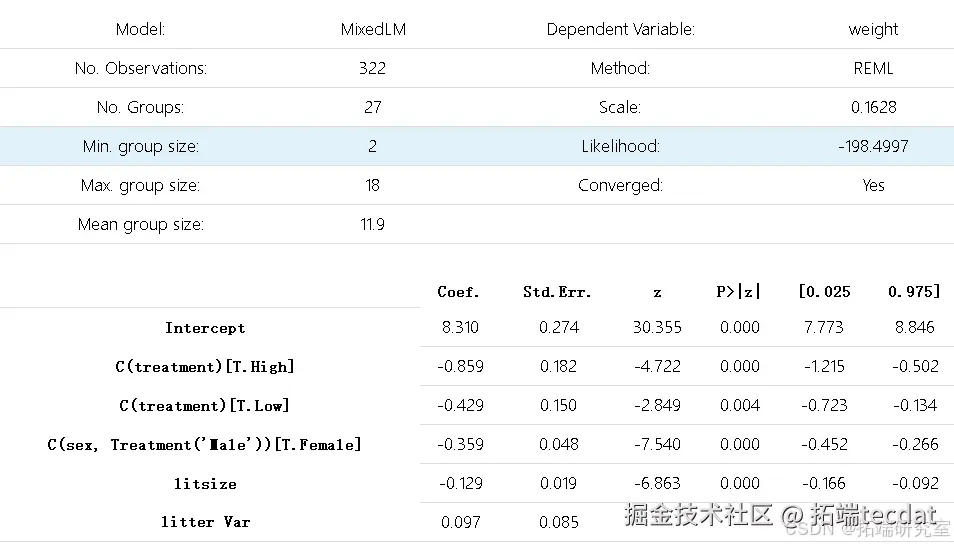This screenshot has width=954, height=546.
Task: Select the Intercept row label
Action: (x=205, y=328)
